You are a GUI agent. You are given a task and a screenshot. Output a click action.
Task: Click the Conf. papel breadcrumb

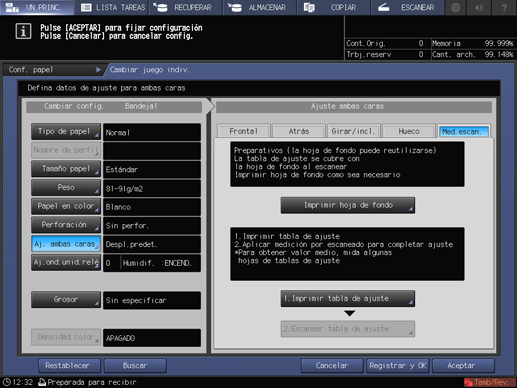(x=53, y=70)
